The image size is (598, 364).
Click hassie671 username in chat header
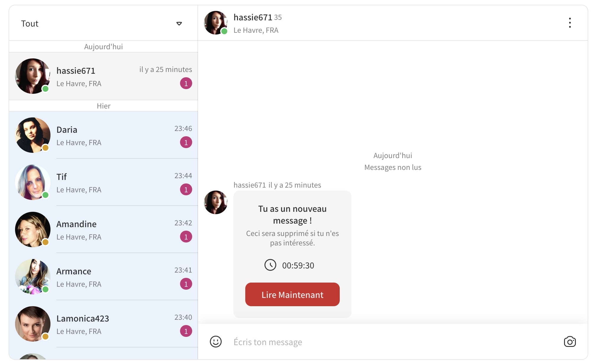pos(253,17)
